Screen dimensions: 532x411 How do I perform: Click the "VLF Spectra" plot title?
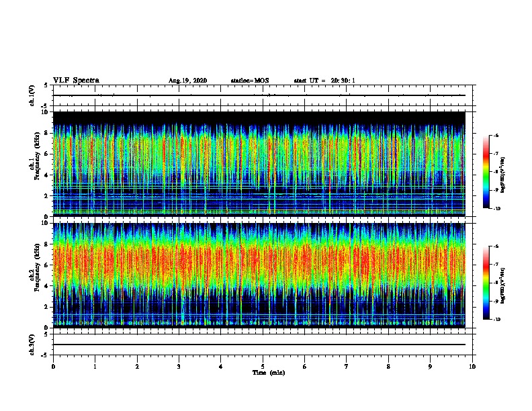[x=76, y=81]
